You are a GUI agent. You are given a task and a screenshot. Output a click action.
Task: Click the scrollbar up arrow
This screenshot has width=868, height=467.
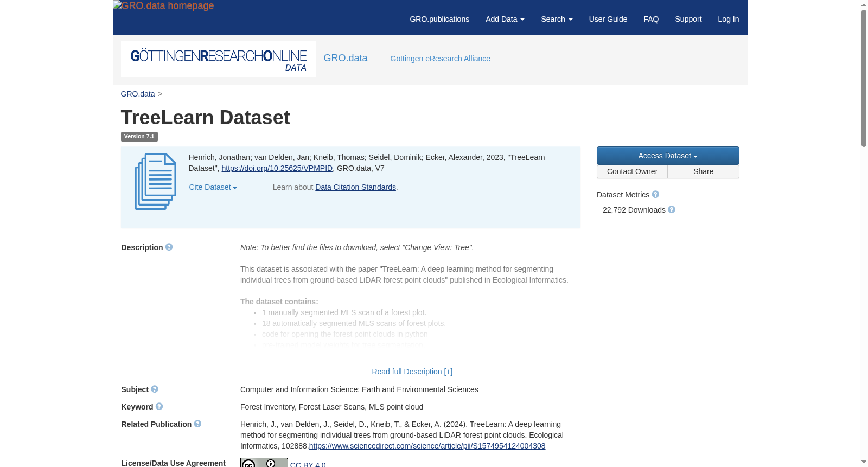864,4
